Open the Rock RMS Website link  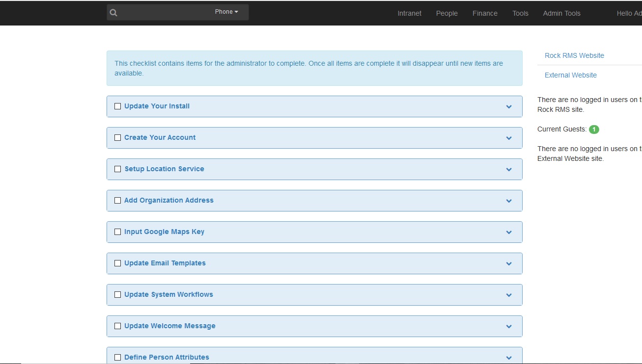(x=574, y=55)
